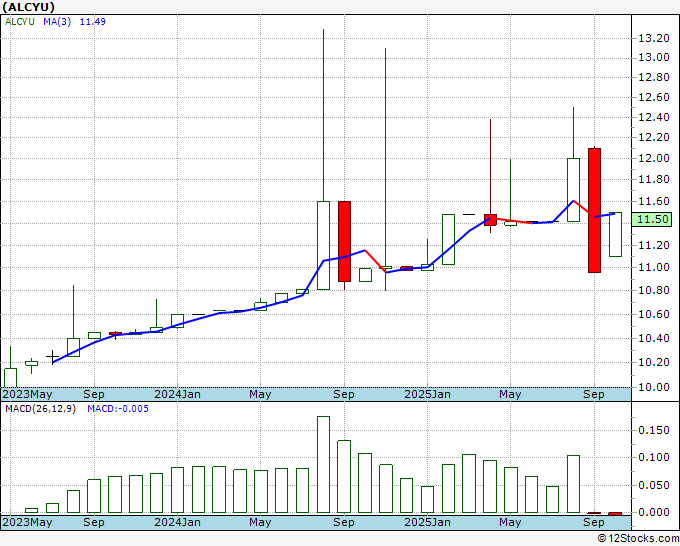Click the 2024Jan label on price axis

coord(176,394)
